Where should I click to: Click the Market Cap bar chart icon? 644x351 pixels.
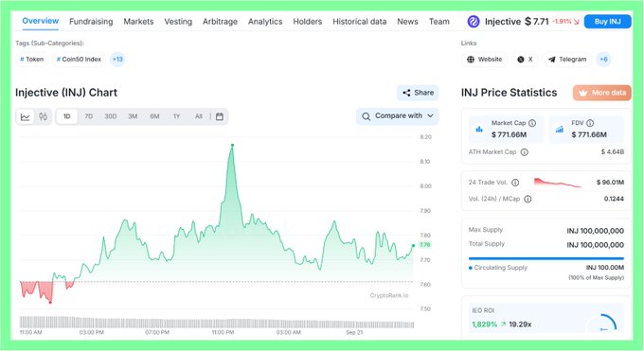point(479,130)
